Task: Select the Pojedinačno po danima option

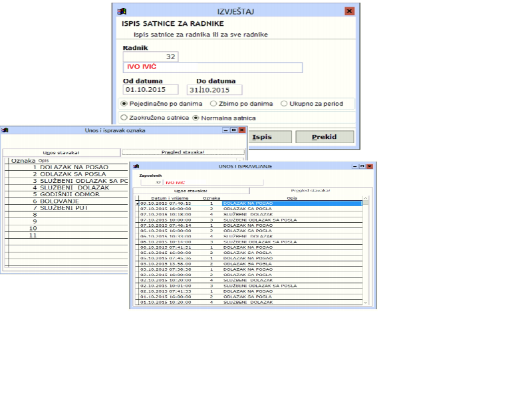Action: click(x=124, y=104)
